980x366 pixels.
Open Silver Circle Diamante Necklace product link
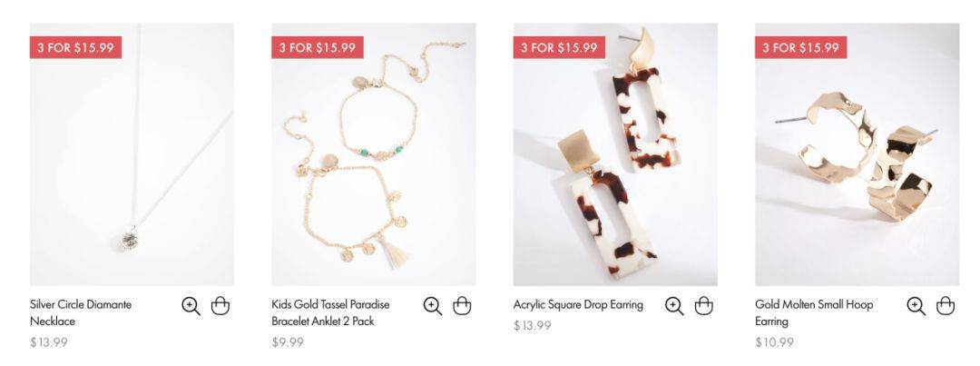point(81,312)
